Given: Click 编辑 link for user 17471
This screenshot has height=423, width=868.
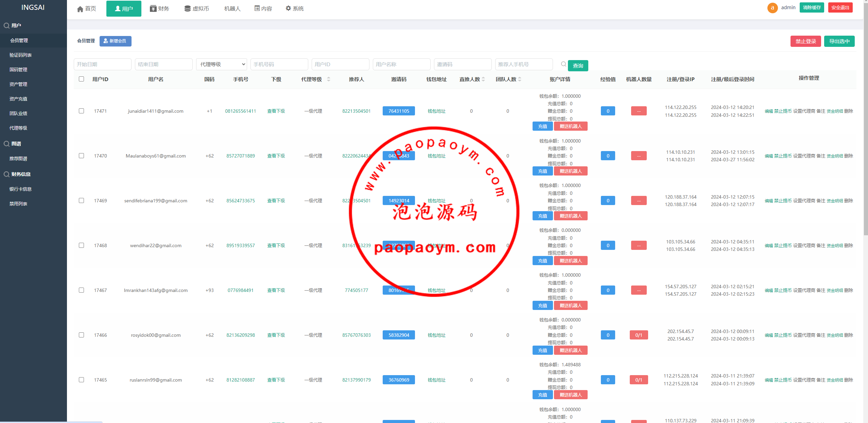Looking at the screenshot, I should point(769,111).
